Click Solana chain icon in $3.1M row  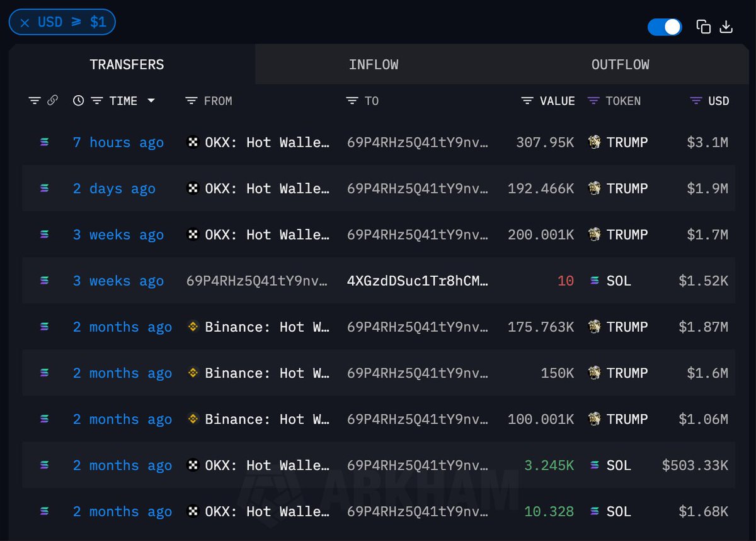click(44, 143)
